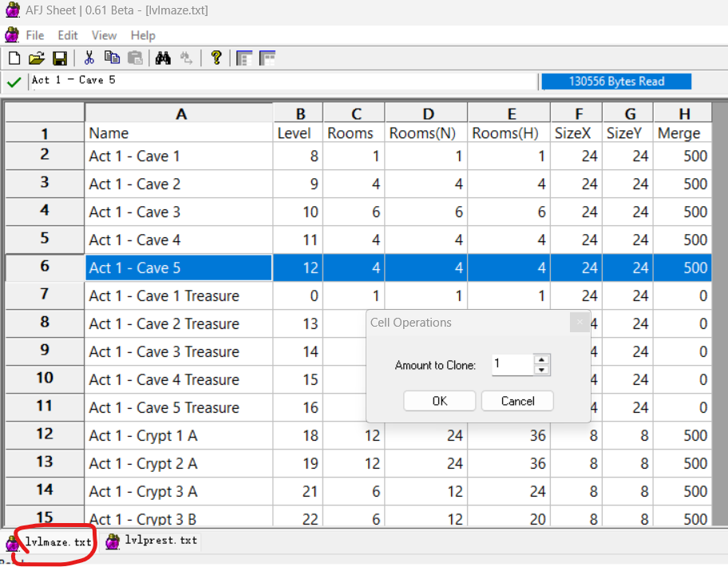The image size is (728, 567).
Task: Select highlighted cell Act 1 - Cave 5
Action: [180, 268]
